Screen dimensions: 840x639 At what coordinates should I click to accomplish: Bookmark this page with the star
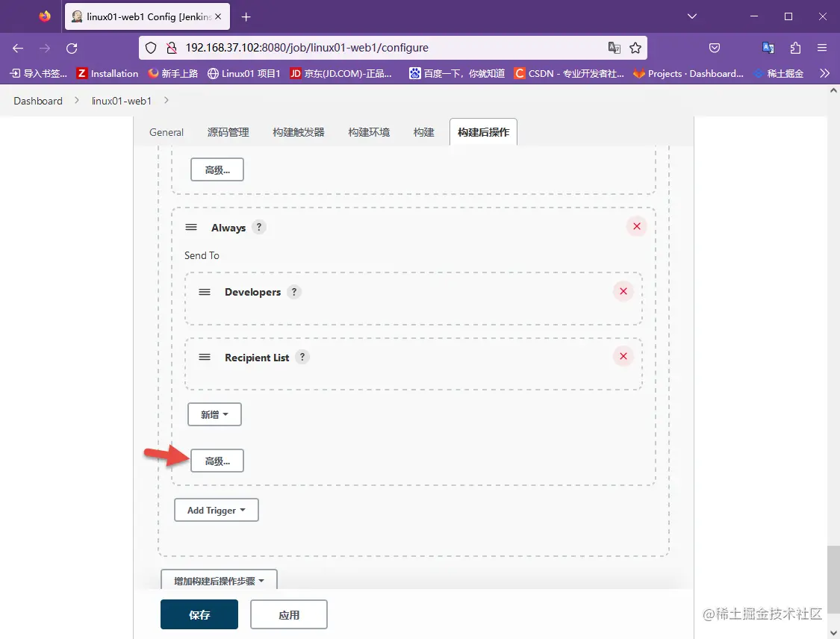tap(635, 49)
